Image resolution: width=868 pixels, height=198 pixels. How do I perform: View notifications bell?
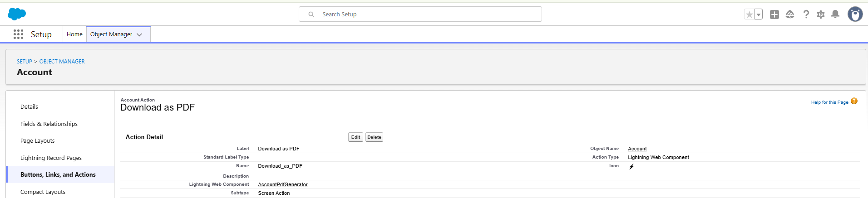(x=835, y=14)
